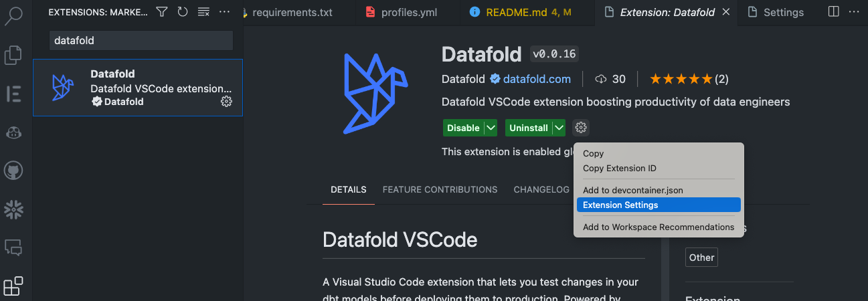868x301 pixels.
Task: Toggle split editor layout icon
Action: click(x=833, y=12)
